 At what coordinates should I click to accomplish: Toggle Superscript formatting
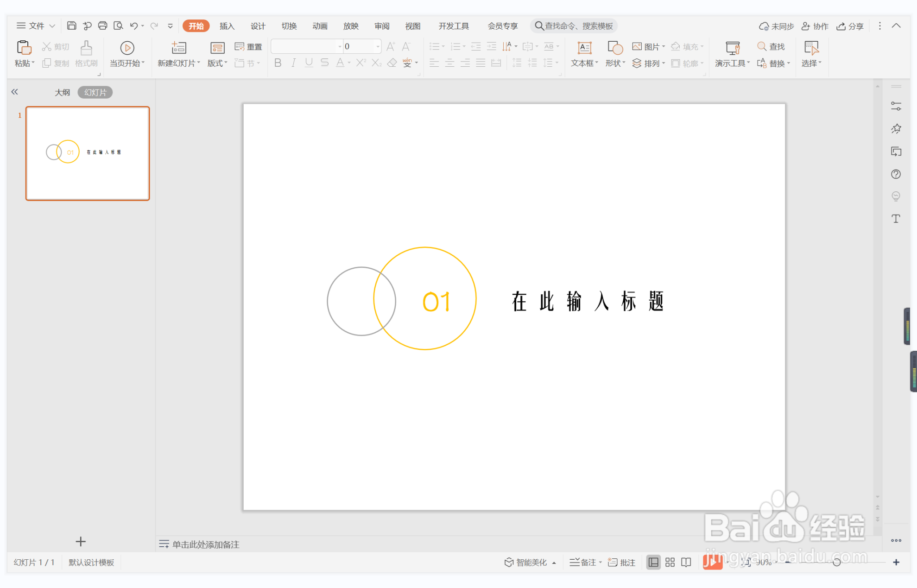pos(361,63)
